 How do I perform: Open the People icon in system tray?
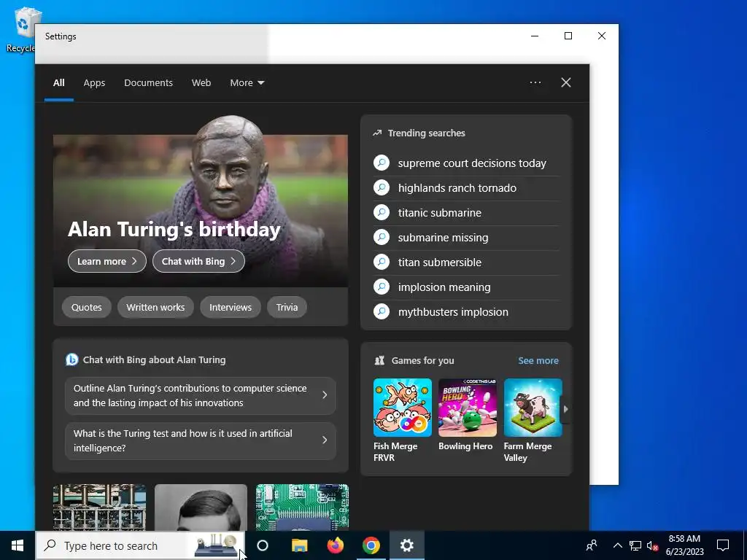coord(592,545)
